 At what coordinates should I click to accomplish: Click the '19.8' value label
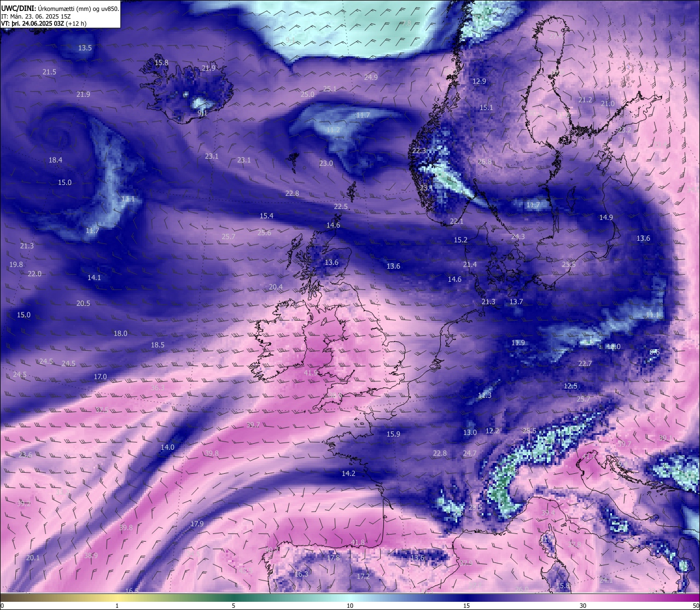coord(16,265)
